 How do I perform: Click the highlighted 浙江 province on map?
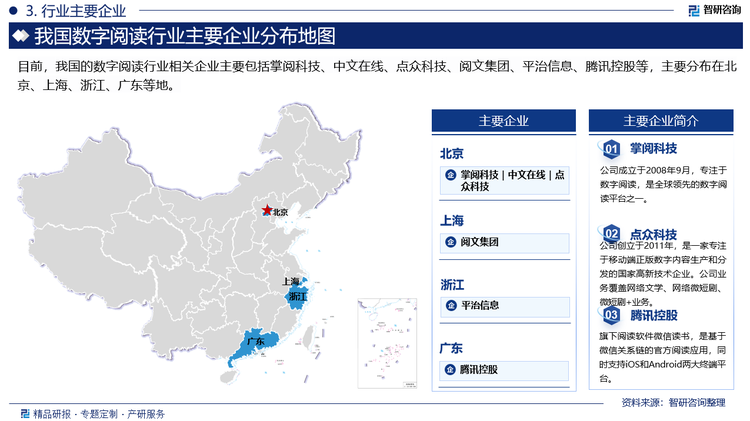(x=297, y=299)
